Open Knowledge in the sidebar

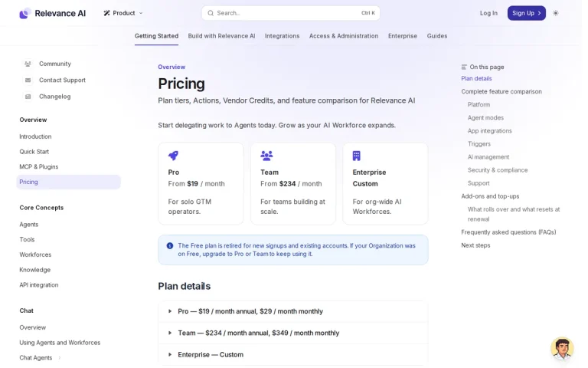pos(35,270)
